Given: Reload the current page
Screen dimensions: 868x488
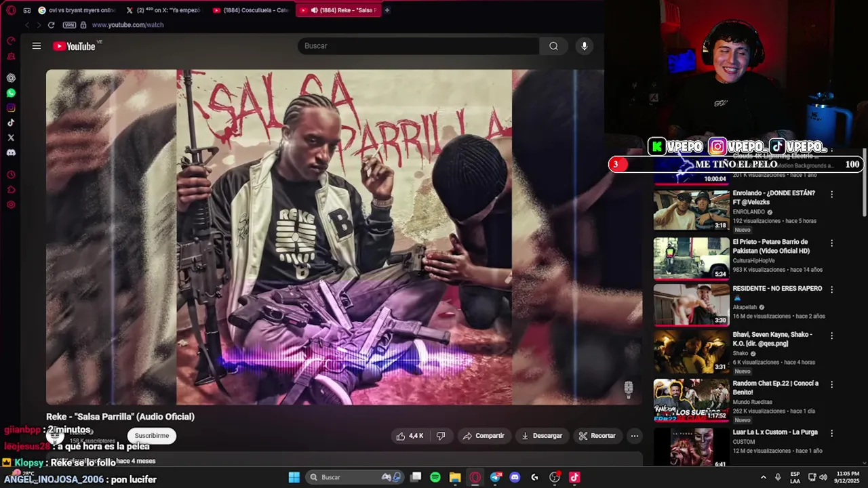Looking at the screenshot, I should pos(51,25).
